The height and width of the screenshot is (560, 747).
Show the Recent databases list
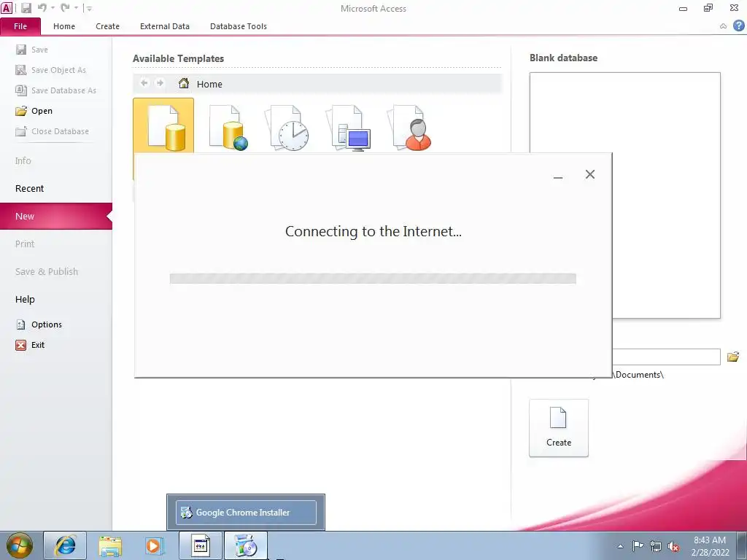coord(29,189)
